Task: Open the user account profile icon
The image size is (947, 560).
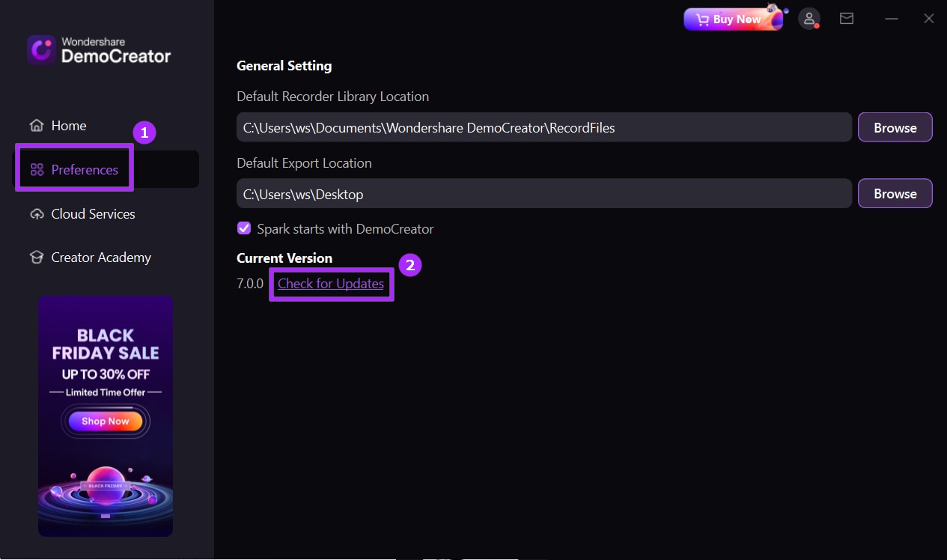Action: click(809, 19)
